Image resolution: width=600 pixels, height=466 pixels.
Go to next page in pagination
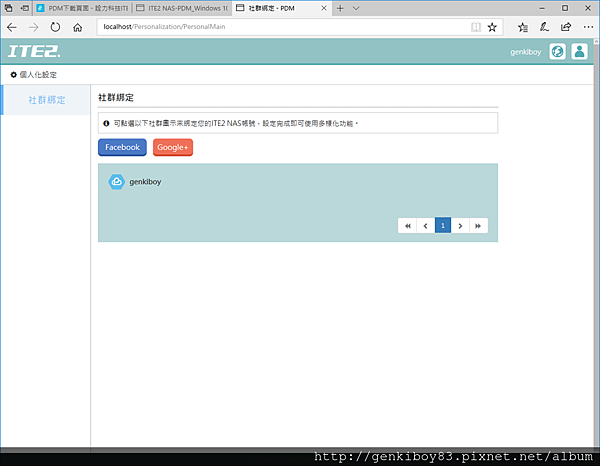point(460,226)
